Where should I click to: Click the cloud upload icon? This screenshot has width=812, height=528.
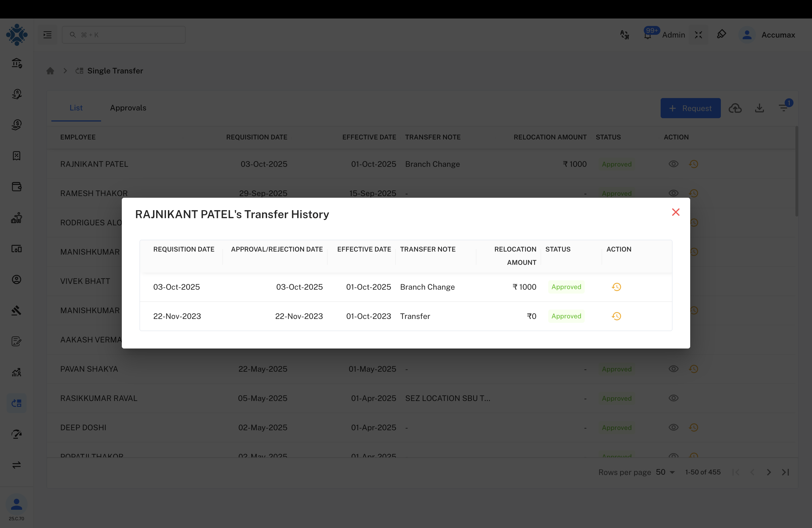click(735, 108)
